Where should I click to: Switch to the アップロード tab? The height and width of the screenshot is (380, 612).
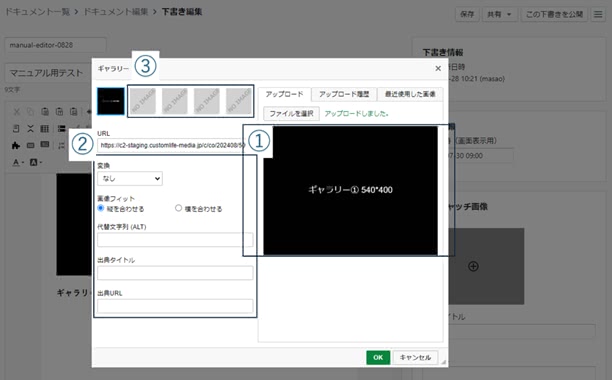[285, 94]
